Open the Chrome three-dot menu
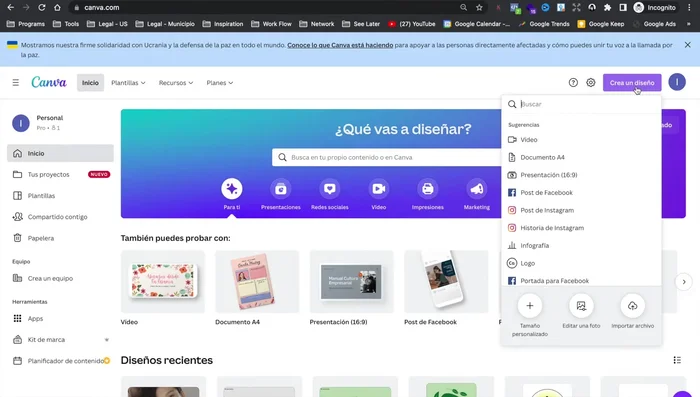Viewport: 700px width, 397px height. click(690, 8)
